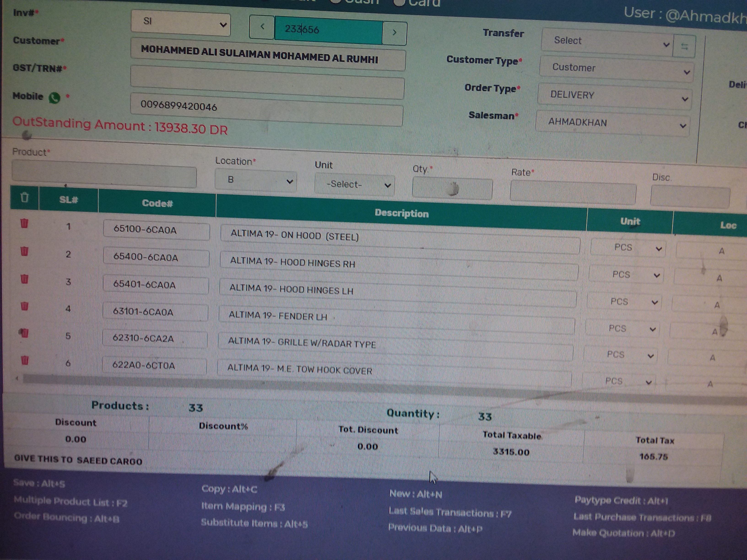The height and width of the screenshot is (560, 747).
Task: Click the Order Bouncing : Alt+B label
Action: click(67, 518)
